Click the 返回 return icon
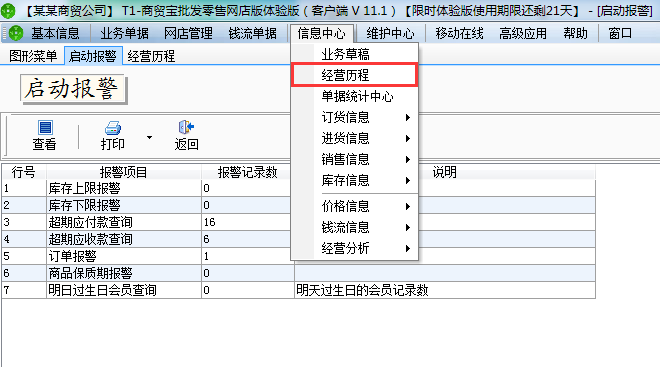660x367 pixels. point(186,127)
